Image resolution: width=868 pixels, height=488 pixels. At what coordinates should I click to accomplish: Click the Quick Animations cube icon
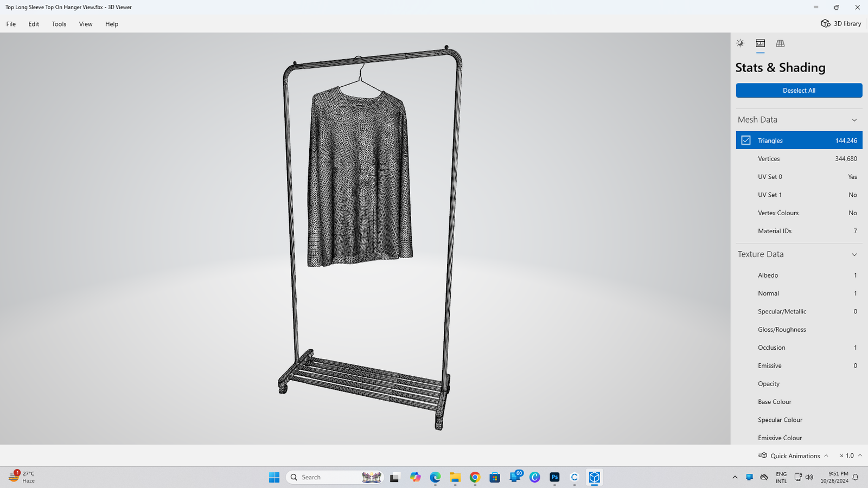(762, 455)
